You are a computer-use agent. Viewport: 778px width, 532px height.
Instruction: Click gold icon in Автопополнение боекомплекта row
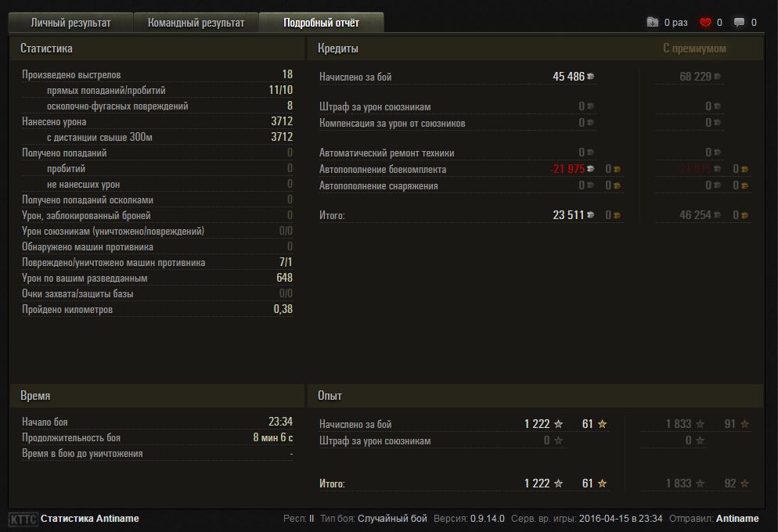617,169
